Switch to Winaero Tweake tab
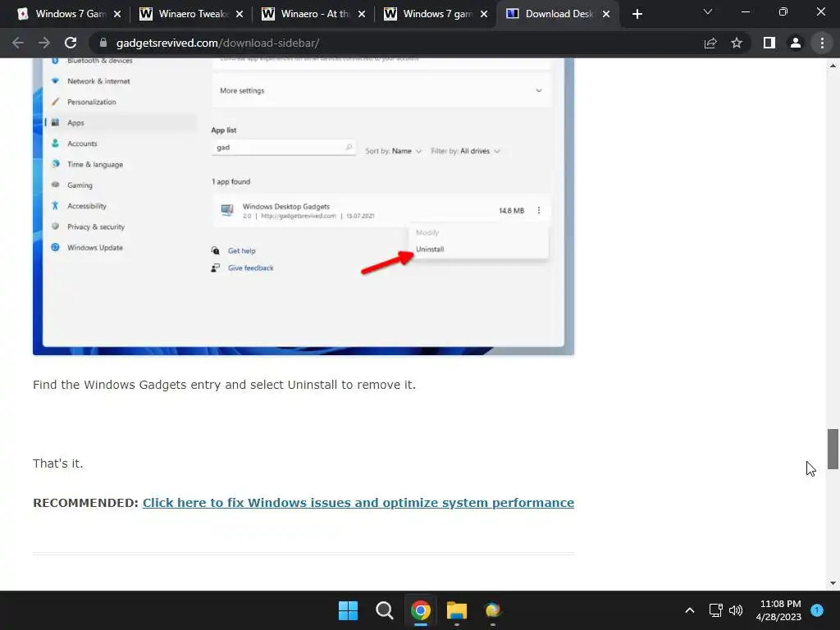Screen dimensions: 840x630 pyautogui.click(x=191, y=14)
